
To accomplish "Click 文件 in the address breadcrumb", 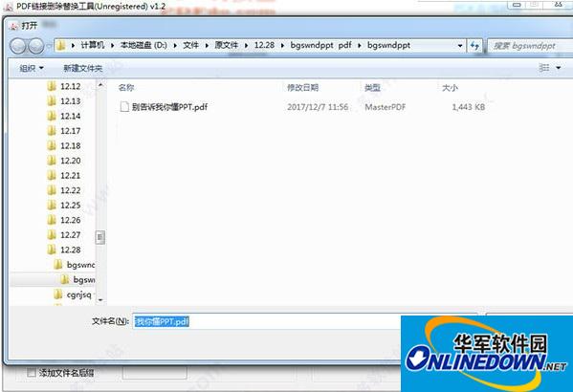I will pos(190,45).
